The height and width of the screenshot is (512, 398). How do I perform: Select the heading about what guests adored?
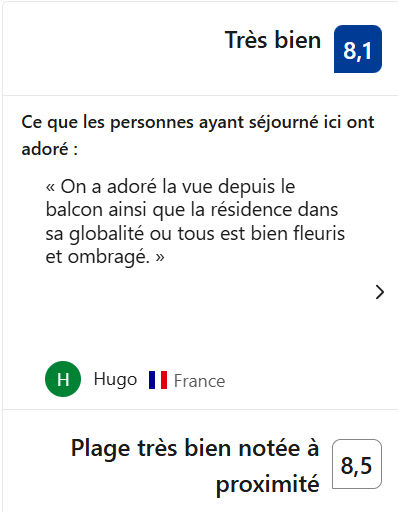tap(198, 135)
